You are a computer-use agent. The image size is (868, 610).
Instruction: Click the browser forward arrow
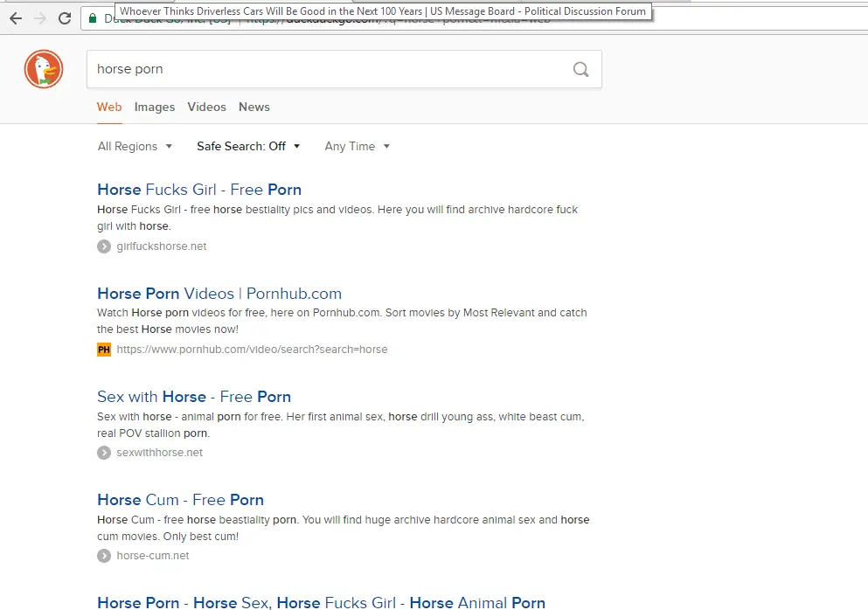[40, 18]
